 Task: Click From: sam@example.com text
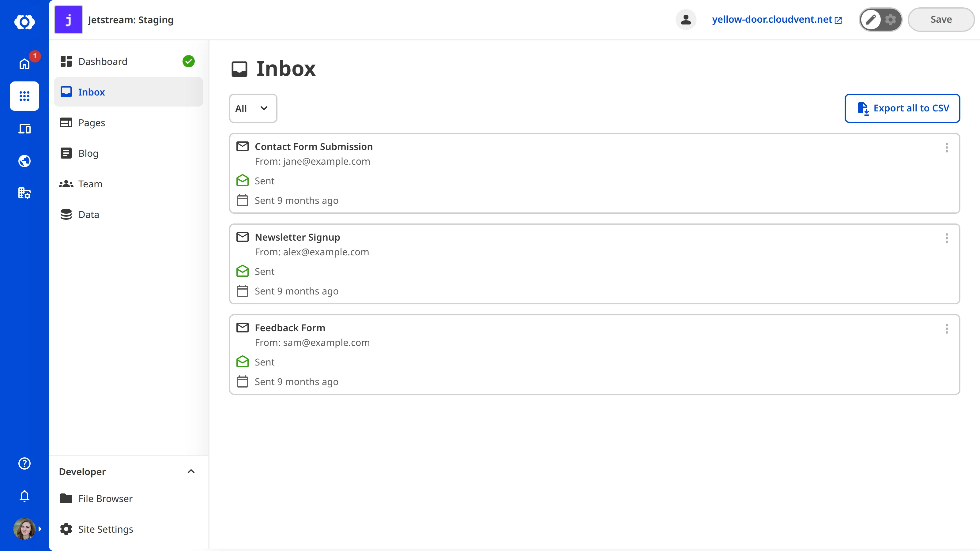[312, 342]
